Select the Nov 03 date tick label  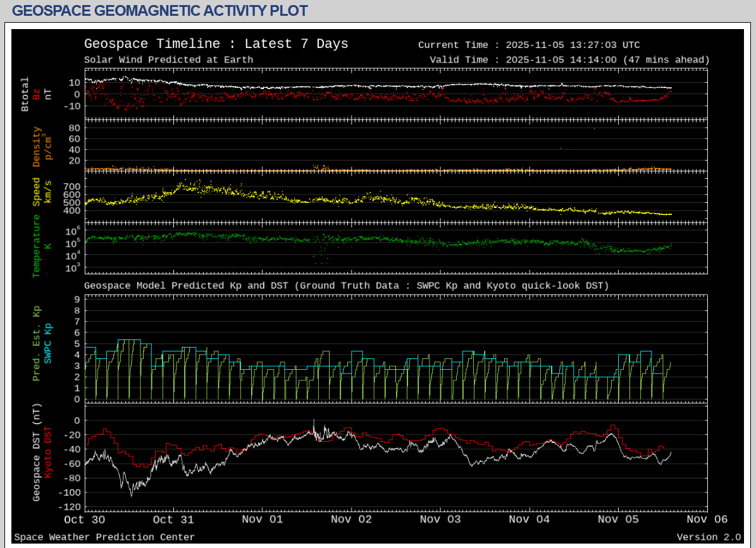pos(440,520)
